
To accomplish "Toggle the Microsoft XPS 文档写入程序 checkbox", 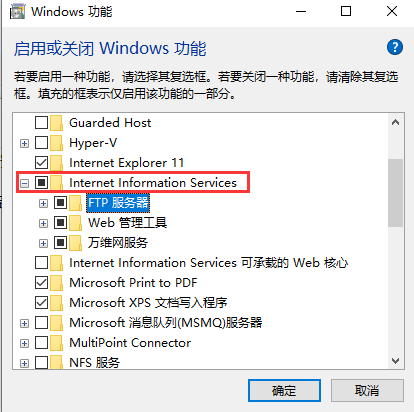I will pos(41,303).
